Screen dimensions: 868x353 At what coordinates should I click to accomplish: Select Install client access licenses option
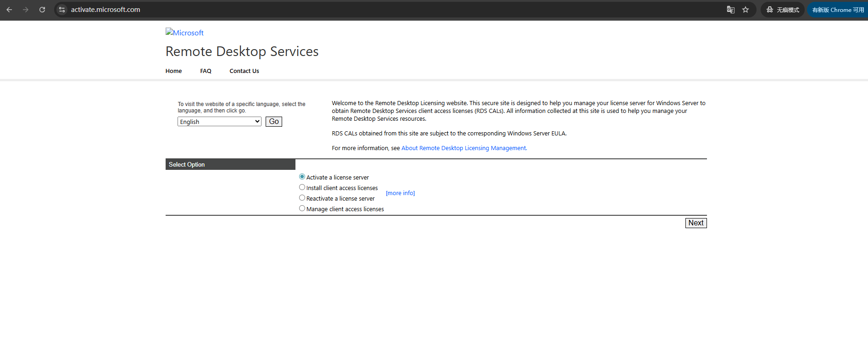(x=302, y=187)
